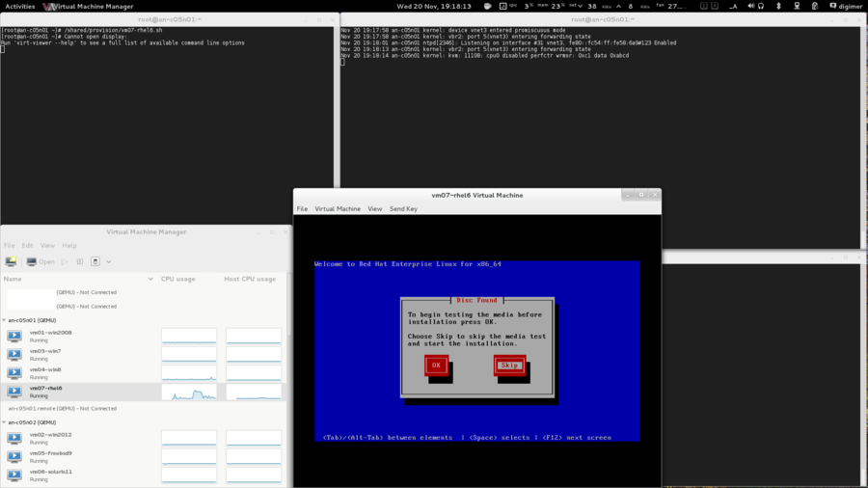
Task: Click Activities in the top bar
Action: 20,6
